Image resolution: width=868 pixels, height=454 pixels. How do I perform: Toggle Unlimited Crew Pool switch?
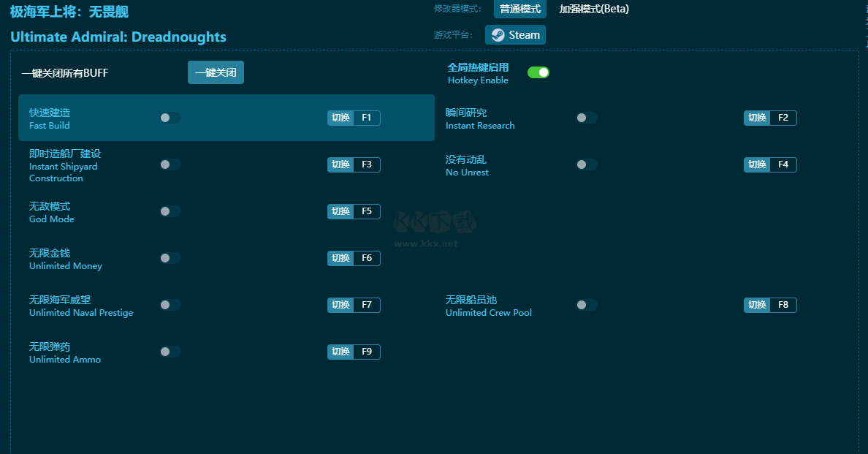(x=587, y=305)
